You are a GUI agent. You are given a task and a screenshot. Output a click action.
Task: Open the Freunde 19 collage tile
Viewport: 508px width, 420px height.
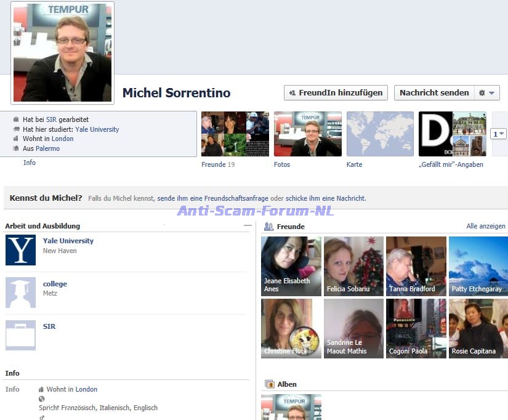click(235, 134)
